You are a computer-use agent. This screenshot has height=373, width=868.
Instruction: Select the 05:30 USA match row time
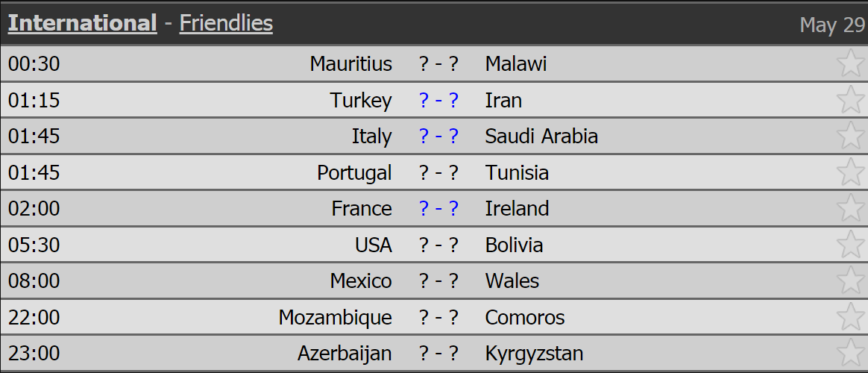[34, 245]
